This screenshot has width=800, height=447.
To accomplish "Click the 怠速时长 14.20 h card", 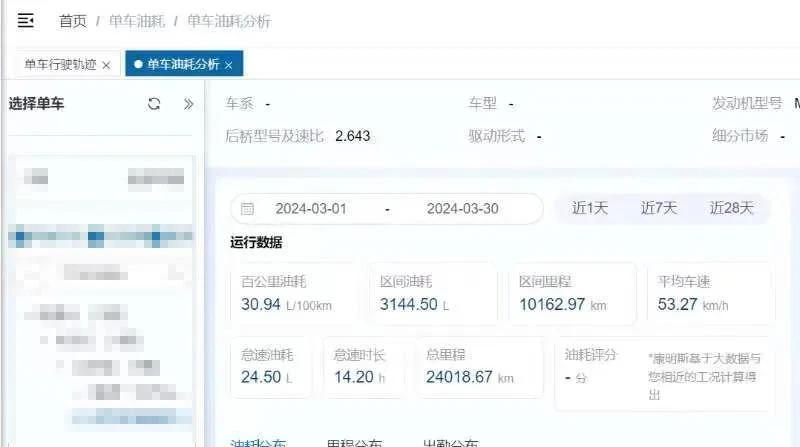I will (x=363, y=367).
